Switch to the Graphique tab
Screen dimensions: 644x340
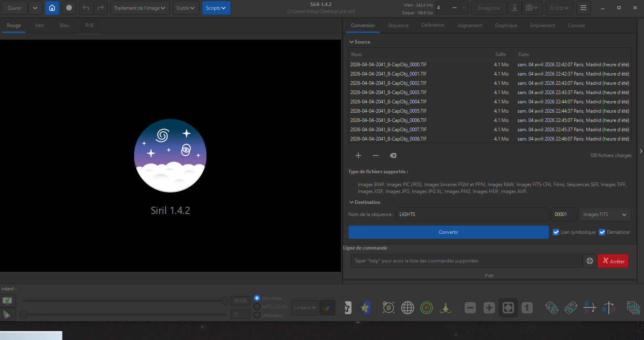506,25
